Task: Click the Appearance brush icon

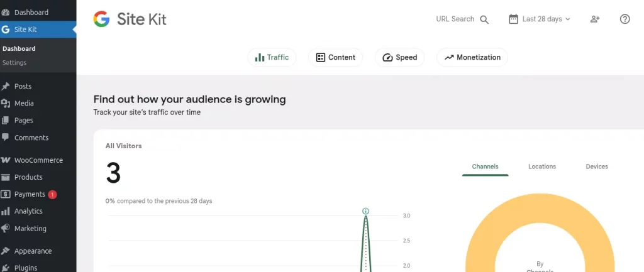Action: (5, 251)
